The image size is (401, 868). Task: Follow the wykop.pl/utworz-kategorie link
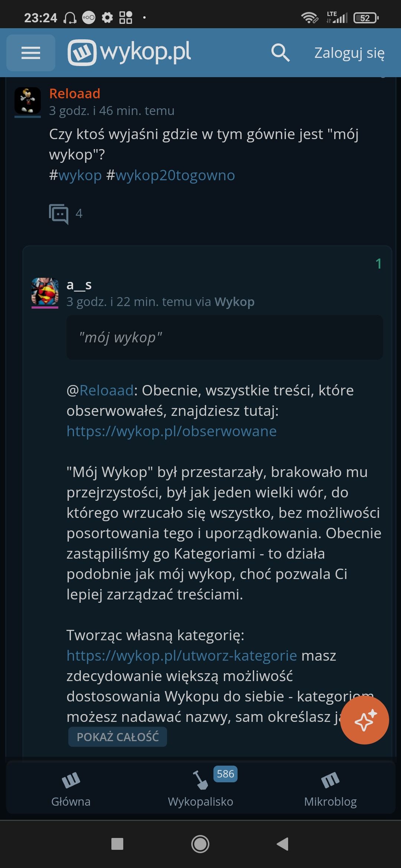(182, 655)
